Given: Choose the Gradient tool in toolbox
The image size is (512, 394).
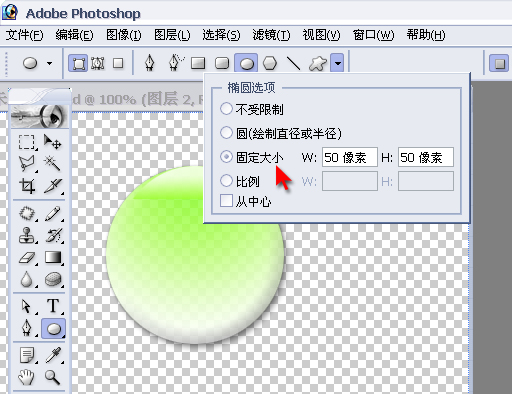Looking at the screenshot, I should coord(53,257).
